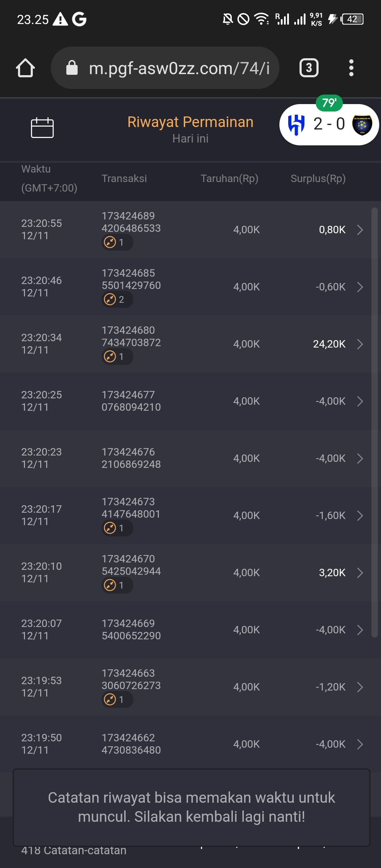Tap free-spin badge on 23:20:34 transaction
The image size is (381, 868).
[117, 357]
